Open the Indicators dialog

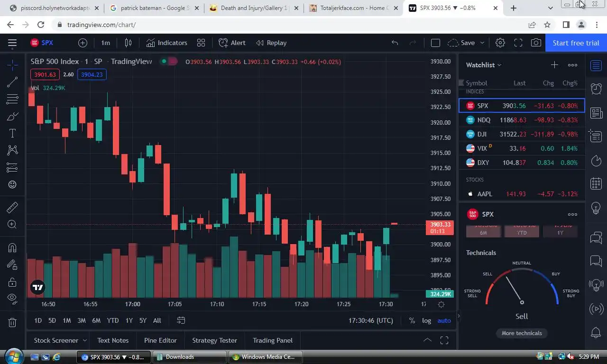point(166,43)
